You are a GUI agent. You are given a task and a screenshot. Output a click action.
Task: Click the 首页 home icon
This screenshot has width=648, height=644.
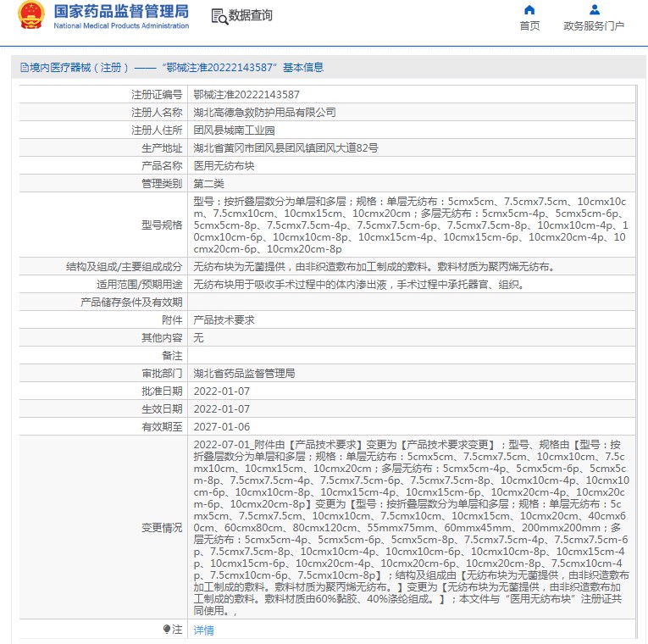(529, 10)
